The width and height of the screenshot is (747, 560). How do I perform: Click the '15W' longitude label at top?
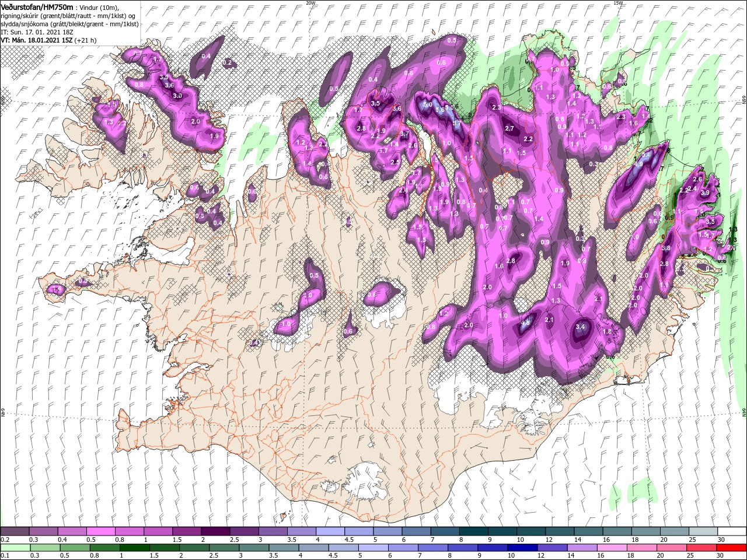[x=619, y=3]
